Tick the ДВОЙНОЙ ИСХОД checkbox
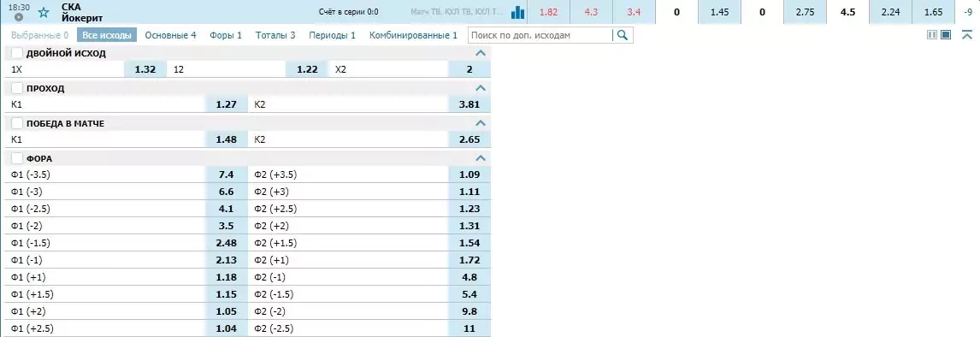The height and width of the screenshot is (337, 980). tap(17, 53)
